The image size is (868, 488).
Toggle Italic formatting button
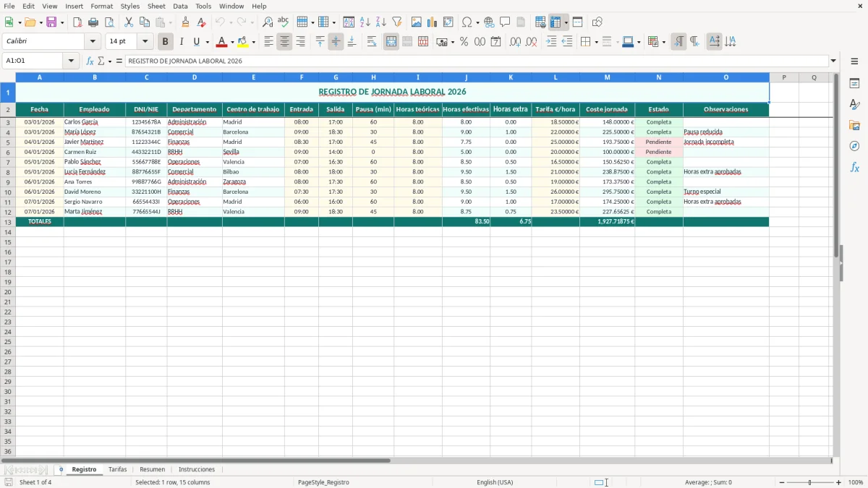[182, 42]
